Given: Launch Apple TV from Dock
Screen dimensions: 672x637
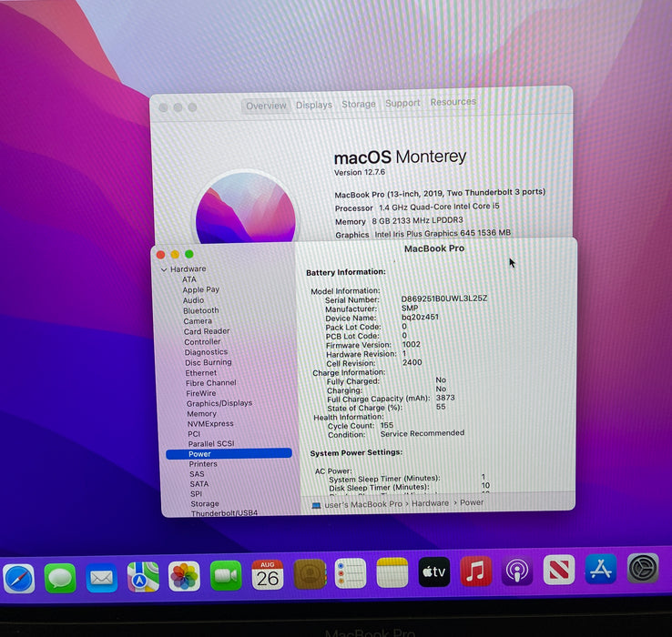Looking at the screenshot, I should coord(434,571).
